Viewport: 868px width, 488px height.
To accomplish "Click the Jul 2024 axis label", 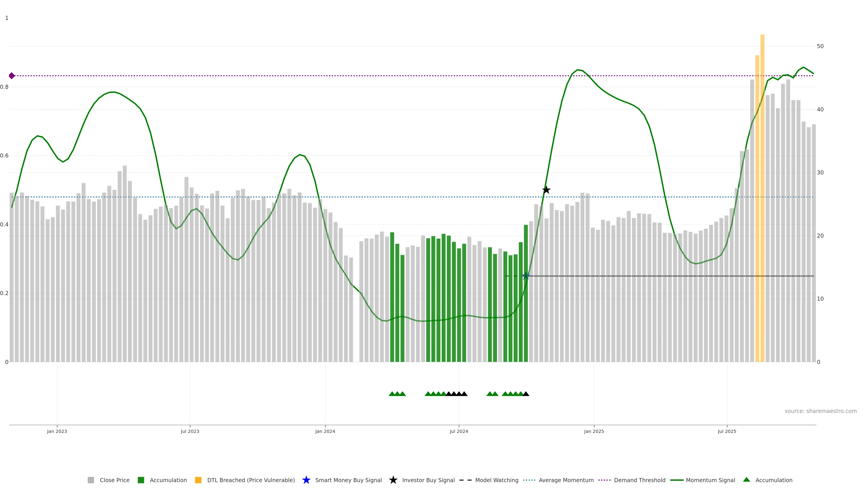I will 459,431.
